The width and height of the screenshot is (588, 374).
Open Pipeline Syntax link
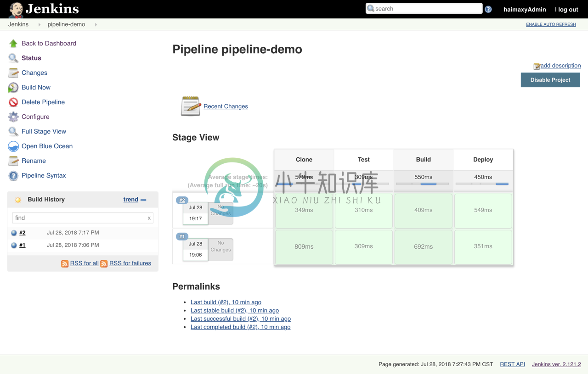[44, 176]
